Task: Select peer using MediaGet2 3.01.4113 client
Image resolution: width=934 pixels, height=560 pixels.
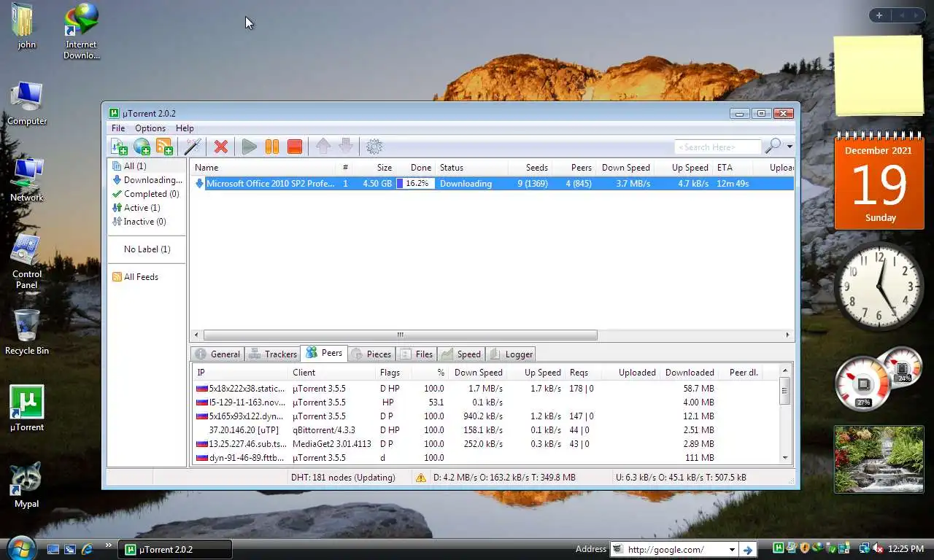Action: tap(485, 444)
